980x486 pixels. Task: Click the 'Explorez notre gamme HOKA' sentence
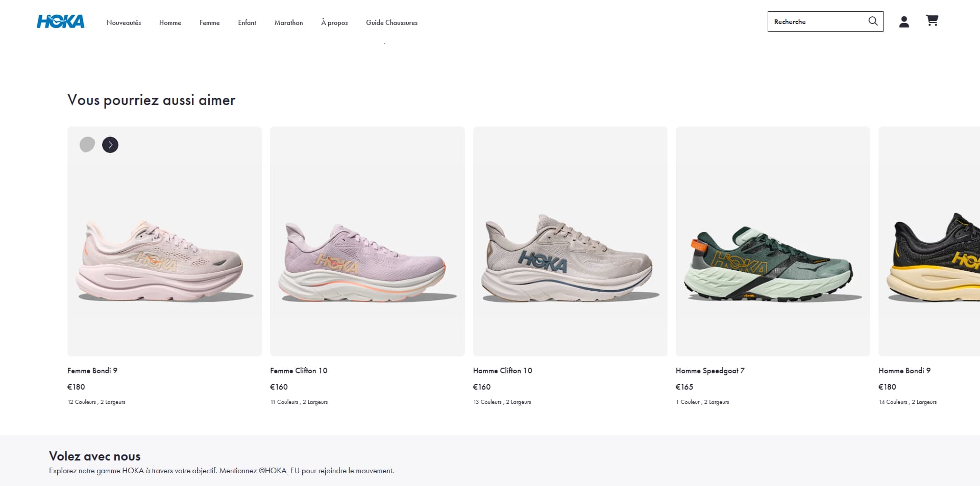tap(222, 471)
